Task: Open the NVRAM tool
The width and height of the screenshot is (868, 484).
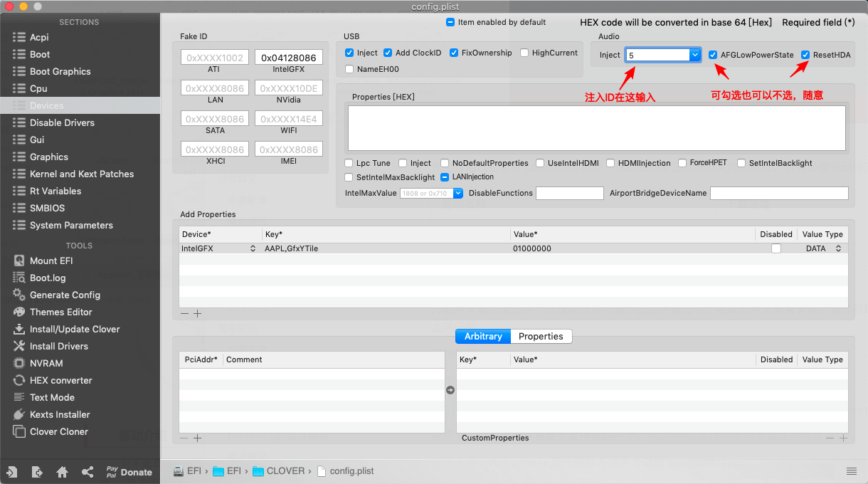Action: pyautogui.click(x=46, y=363)
